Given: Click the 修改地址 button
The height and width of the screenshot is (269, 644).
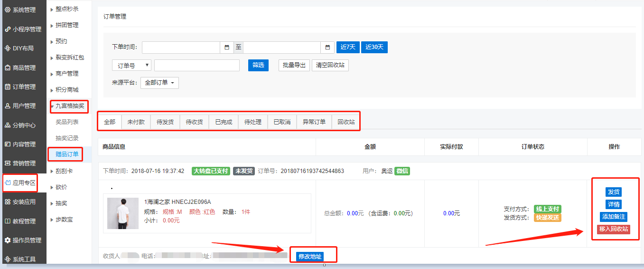Looking at the screenshot, I should pos(309,257).
